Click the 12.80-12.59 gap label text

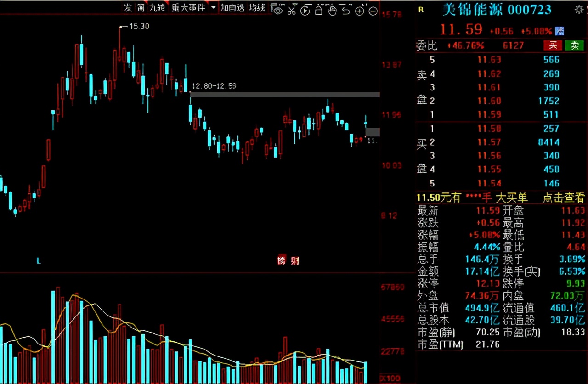tap(214, 86)
